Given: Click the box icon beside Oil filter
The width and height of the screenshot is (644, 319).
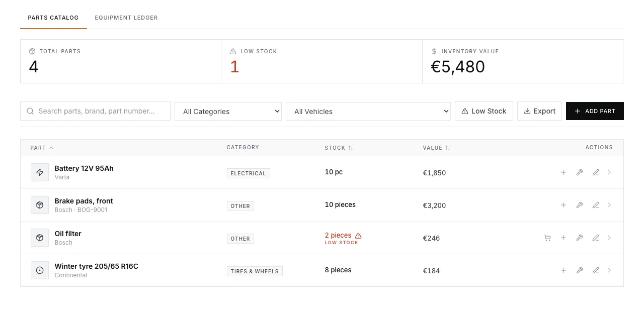Looking at the screenshot, I should (x=40, y=238).
